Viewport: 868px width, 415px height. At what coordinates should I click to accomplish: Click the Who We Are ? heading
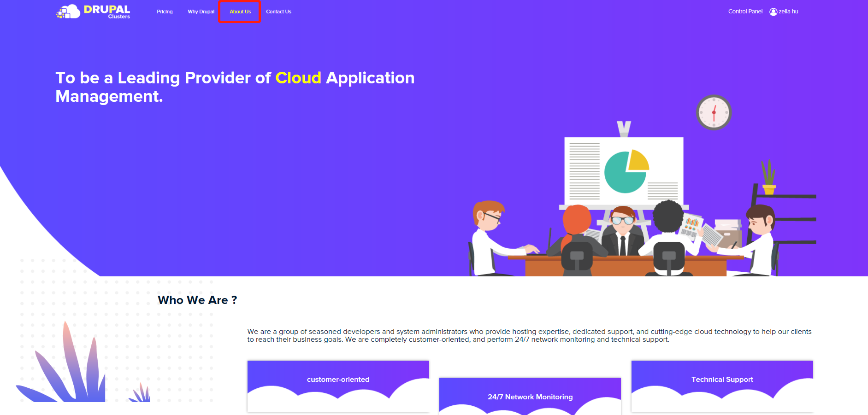pyautogui.click(x=197, y=300)
